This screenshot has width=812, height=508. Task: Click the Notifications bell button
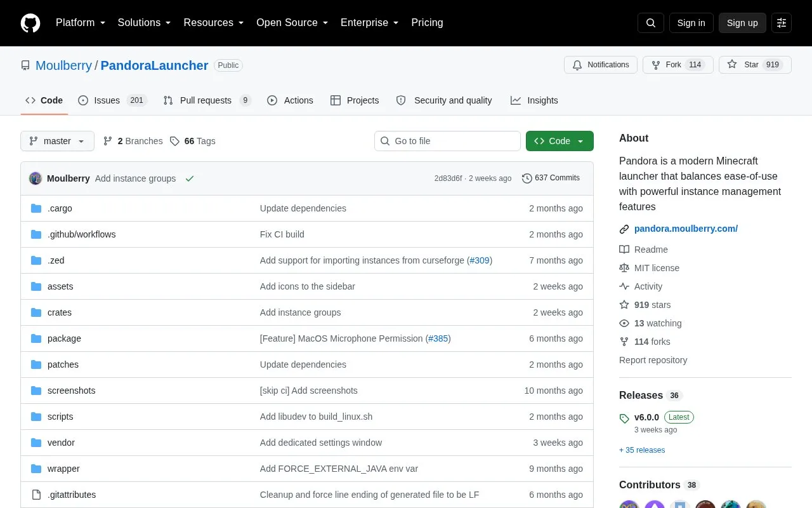(x=600, y=65)
